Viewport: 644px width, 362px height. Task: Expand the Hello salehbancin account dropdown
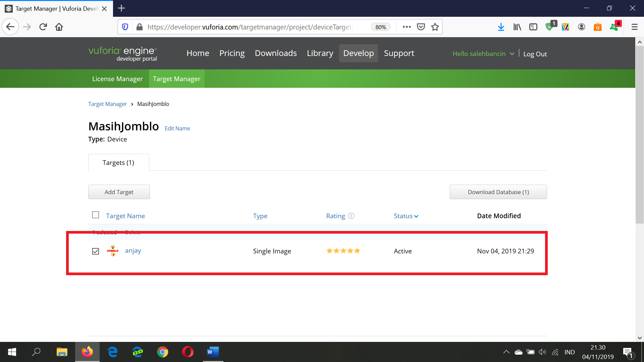pyautogui.click(x=483, y=54)
